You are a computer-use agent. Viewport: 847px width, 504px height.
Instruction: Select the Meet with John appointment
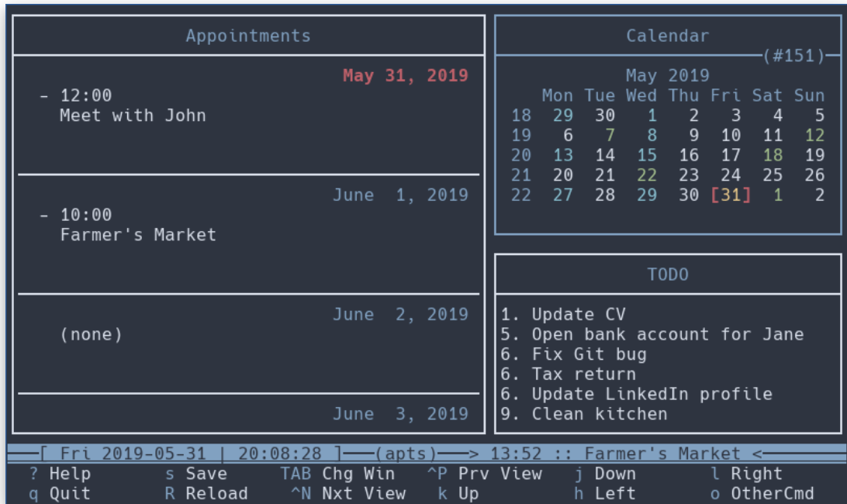tap(133, 116)
